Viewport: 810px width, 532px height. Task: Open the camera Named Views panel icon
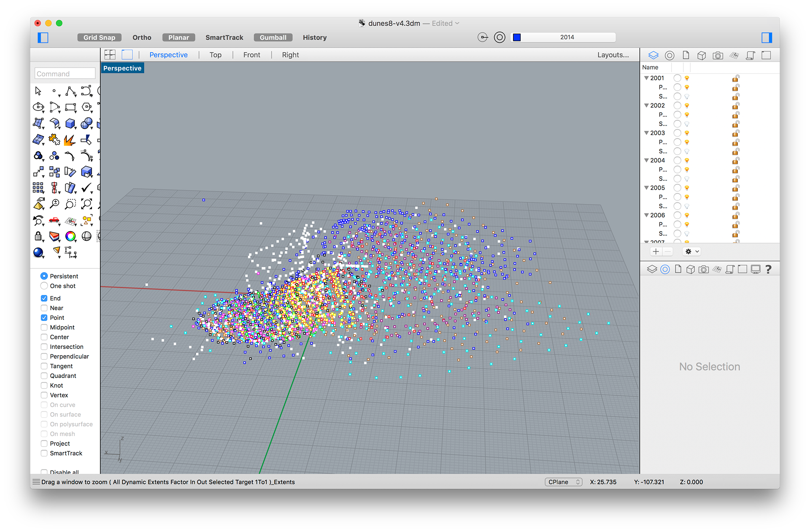(718, 55)
